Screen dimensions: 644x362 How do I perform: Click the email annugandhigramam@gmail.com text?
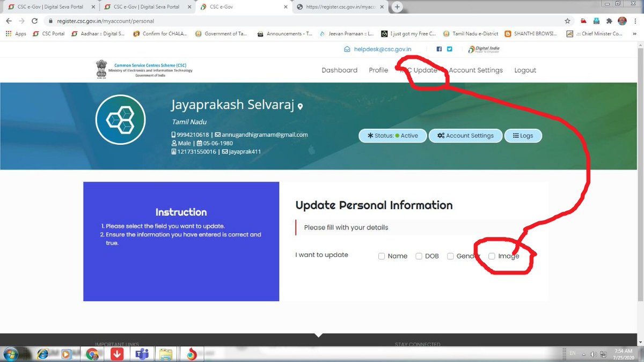coord(265,135)
